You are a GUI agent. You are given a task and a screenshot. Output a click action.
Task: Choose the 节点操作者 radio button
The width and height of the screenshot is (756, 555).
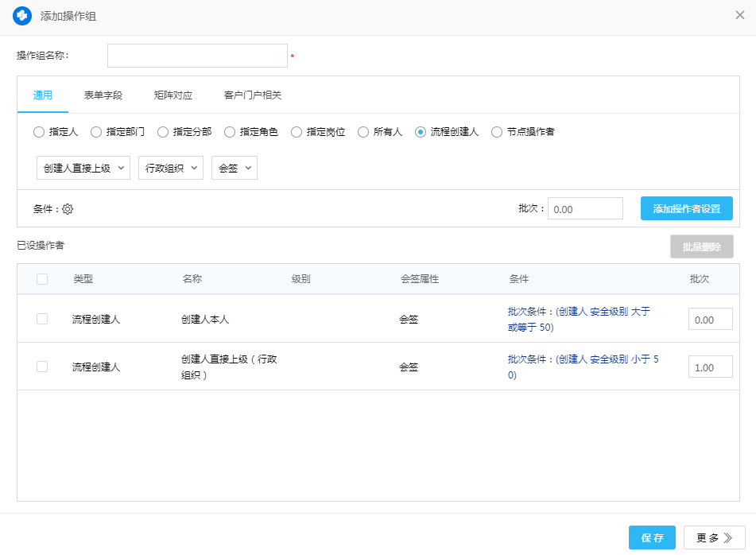point(497,132)
